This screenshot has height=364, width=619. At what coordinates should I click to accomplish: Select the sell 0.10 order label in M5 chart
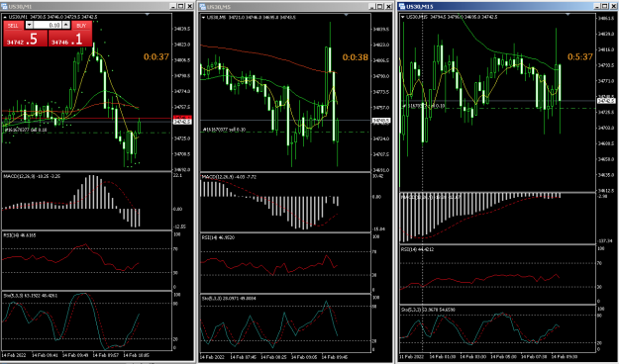[224, 129]
